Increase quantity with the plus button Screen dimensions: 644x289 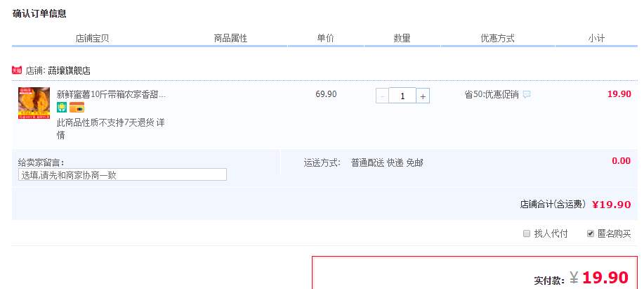pos(423,96)
